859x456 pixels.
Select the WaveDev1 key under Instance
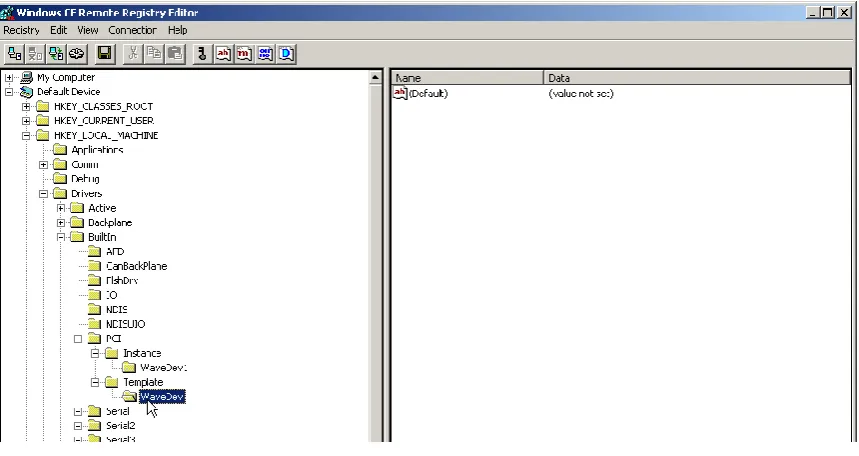click(x=163, y=367)
